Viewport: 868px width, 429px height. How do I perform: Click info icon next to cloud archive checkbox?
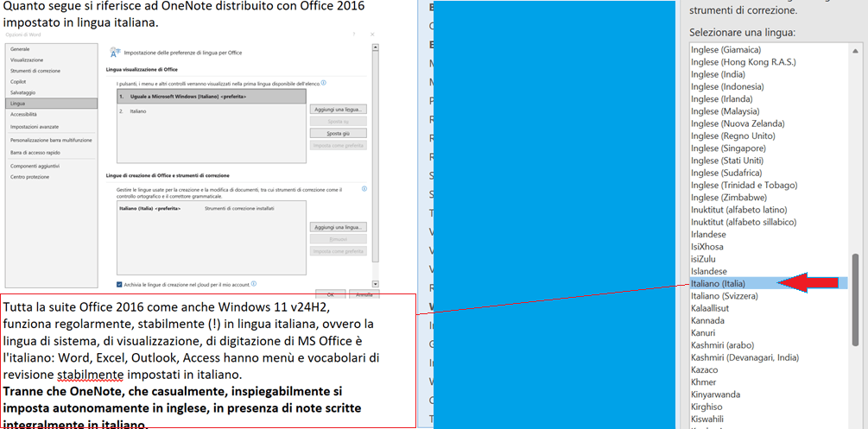coord(254,284)
